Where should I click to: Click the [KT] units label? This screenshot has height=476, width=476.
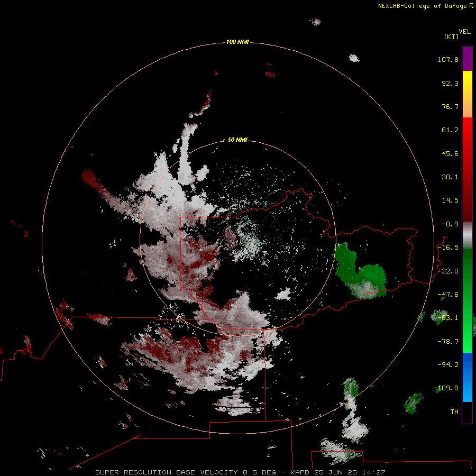click(x=452, y=36)
